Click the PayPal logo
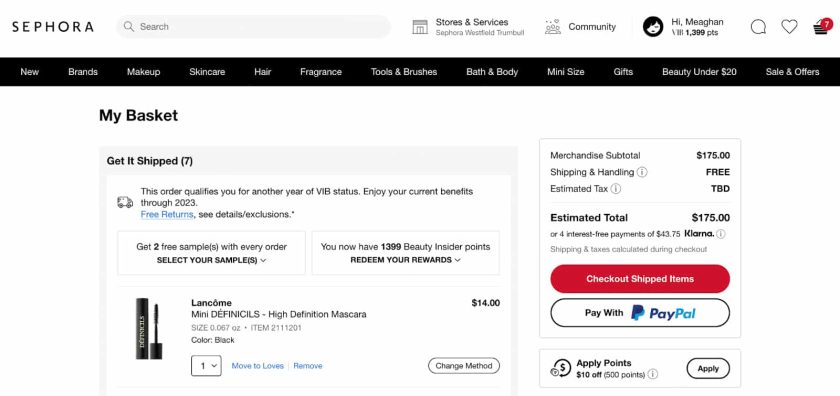Viewport: 840px width, 396px height. pyautogui.click(x=663, y=313)
